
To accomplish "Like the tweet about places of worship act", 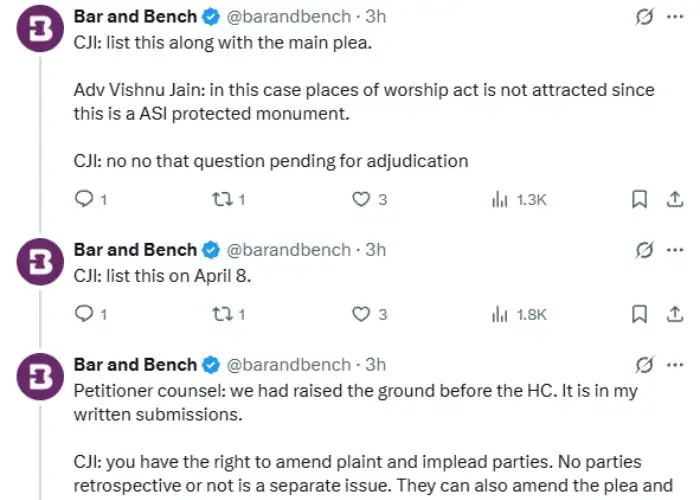I will pos(369,199).
